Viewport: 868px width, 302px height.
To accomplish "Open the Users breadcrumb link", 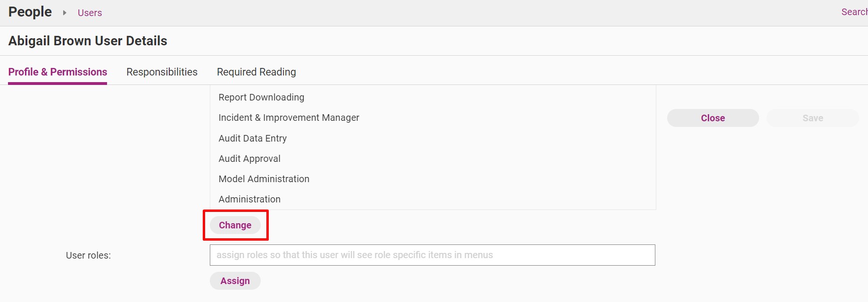I will 90,13.
